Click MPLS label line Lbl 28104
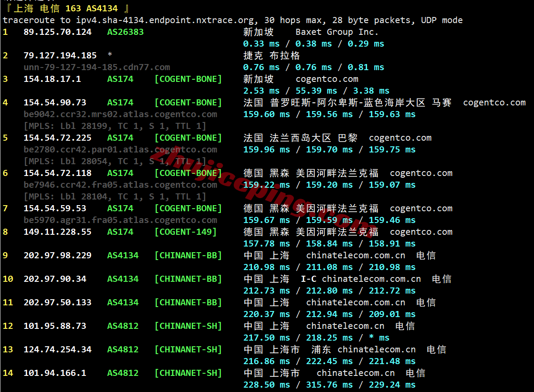 point(115,196)
